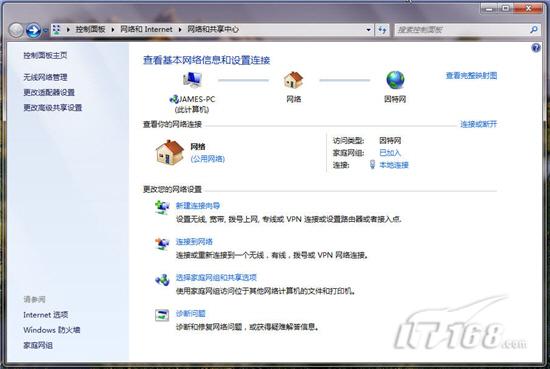Click the forward navigation arrow button
The image size is (550, 369).
(x=33, y=30)
